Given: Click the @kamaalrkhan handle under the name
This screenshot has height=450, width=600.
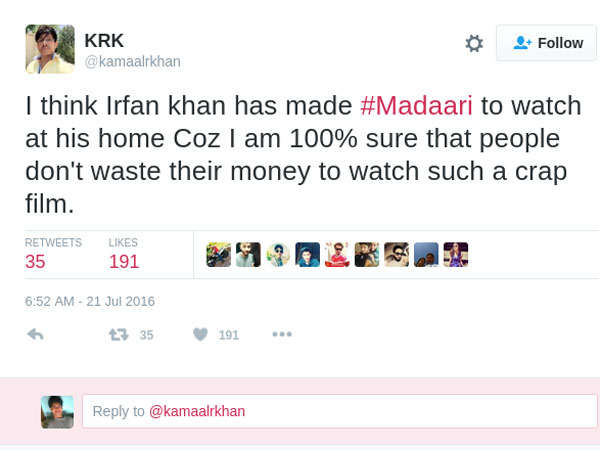Looking at the screenshot, I should coord(132,61).
